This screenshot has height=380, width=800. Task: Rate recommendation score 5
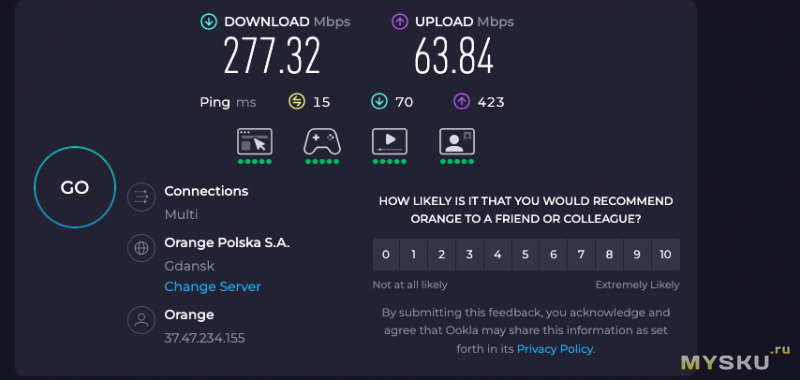526,255
